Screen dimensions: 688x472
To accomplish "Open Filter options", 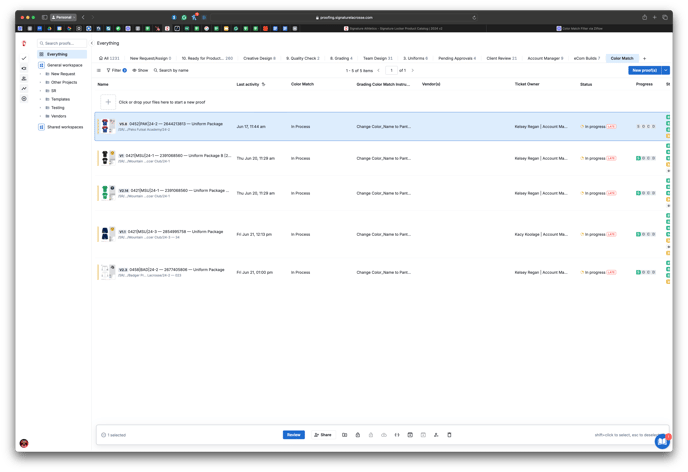I will [x=115, y=71].
